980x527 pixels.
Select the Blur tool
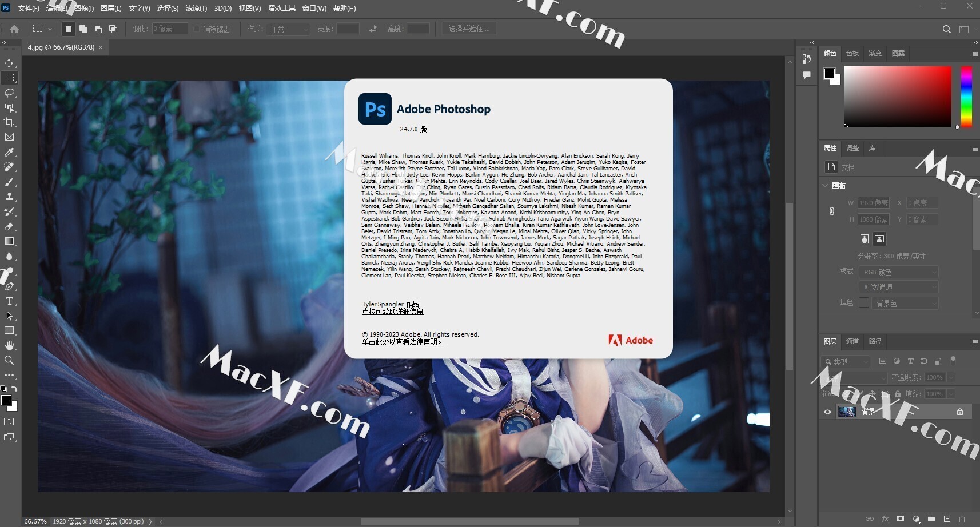pos(9,256)
